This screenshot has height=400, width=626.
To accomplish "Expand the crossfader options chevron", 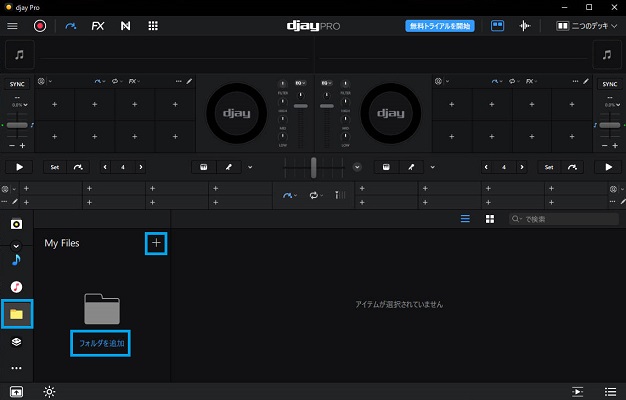I will tap(357, 167).
